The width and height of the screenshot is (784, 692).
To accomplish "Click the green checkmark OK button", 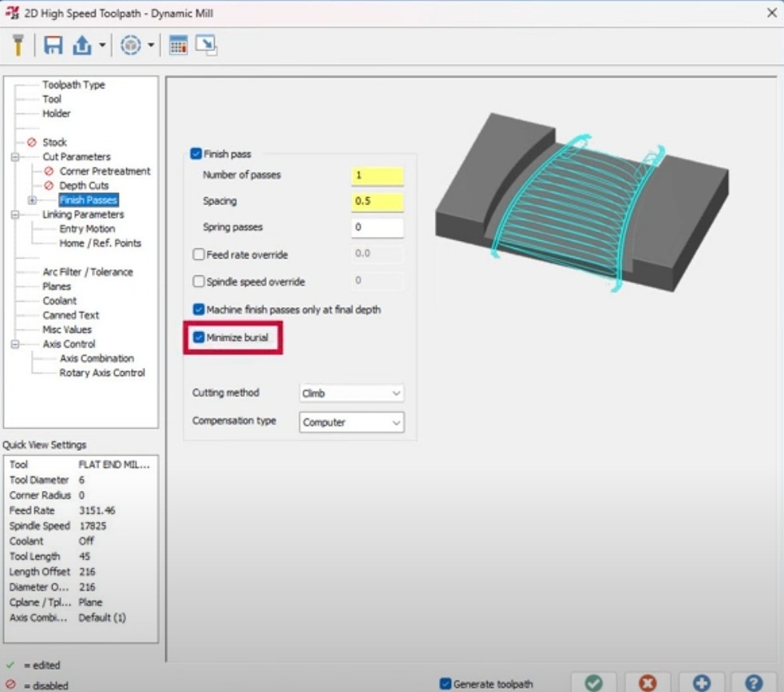I will click(594, 682).
